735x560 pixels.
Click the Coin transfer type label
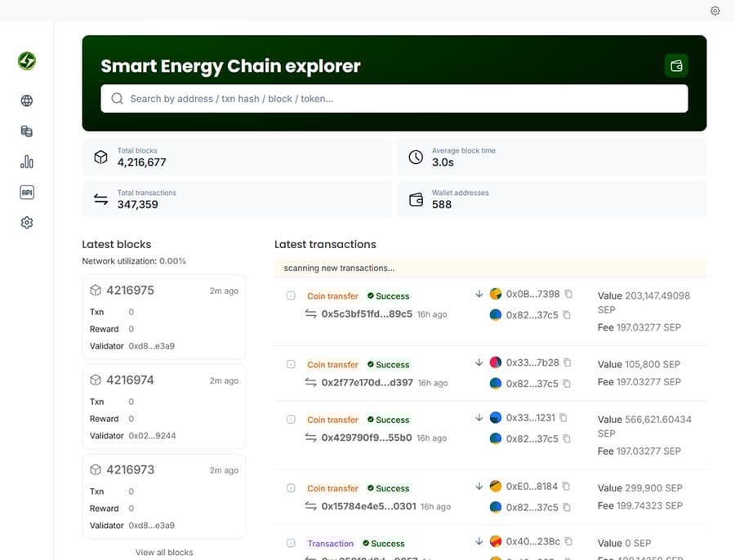pos(332,296)
